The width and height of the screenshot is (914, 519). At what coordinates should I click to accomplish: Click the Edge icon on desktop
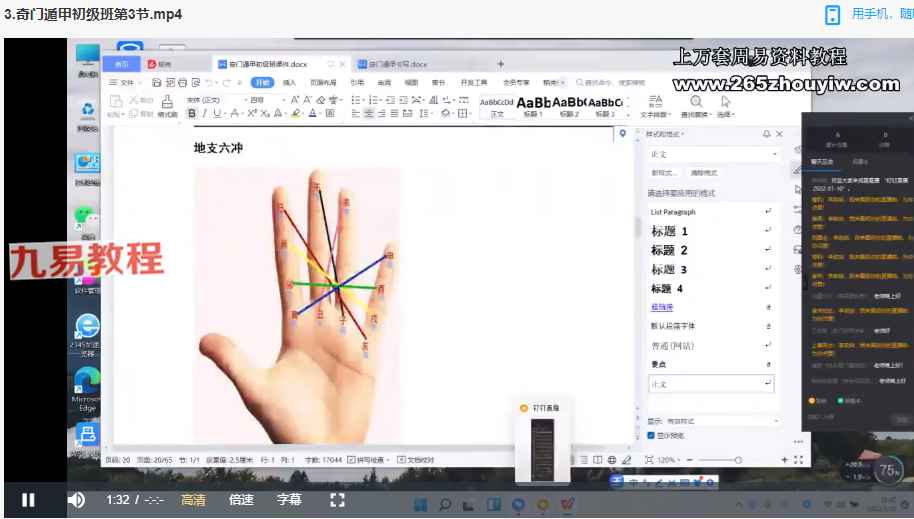click(x=87, y=383)
